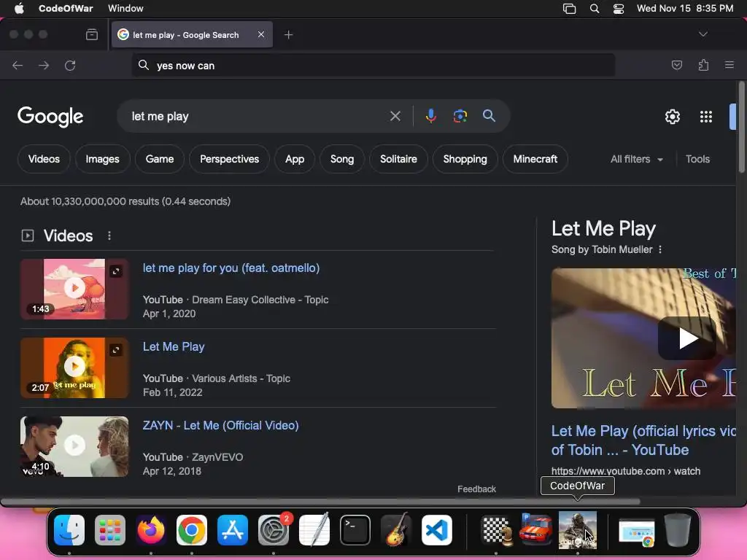Expand the preview on the 2:07 video thumbnail
Viewport: 747px width, 560px height.
coord(116,350)
